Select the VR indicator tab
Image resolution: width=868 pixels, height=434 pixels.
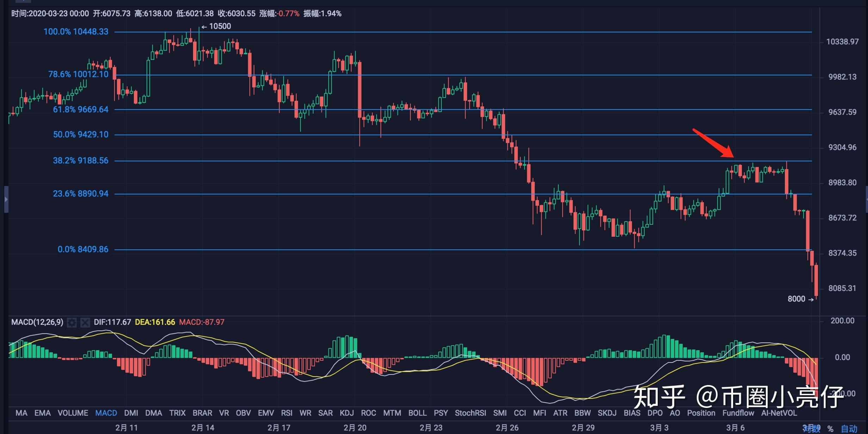pyautogui.click(x=224, y=413)
